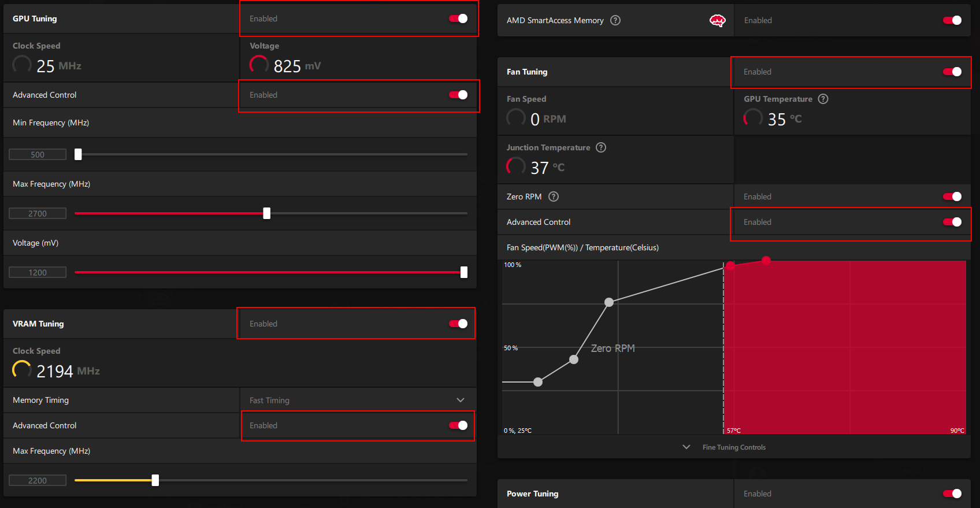Click the GPU Temperature help icon
The width and height of the screenshot is (980, 508).
[823, 99]
